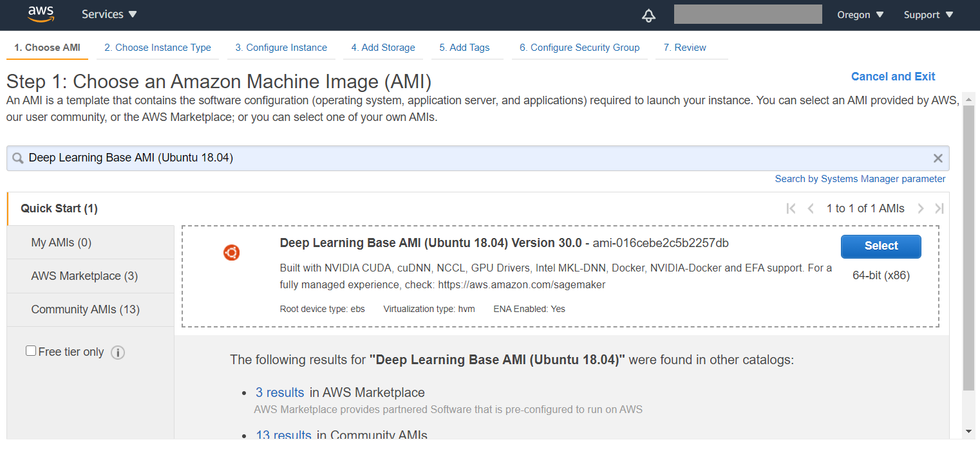
Task: Select the 1. Choose AMI step tab
Action: [x=47, y=48]
